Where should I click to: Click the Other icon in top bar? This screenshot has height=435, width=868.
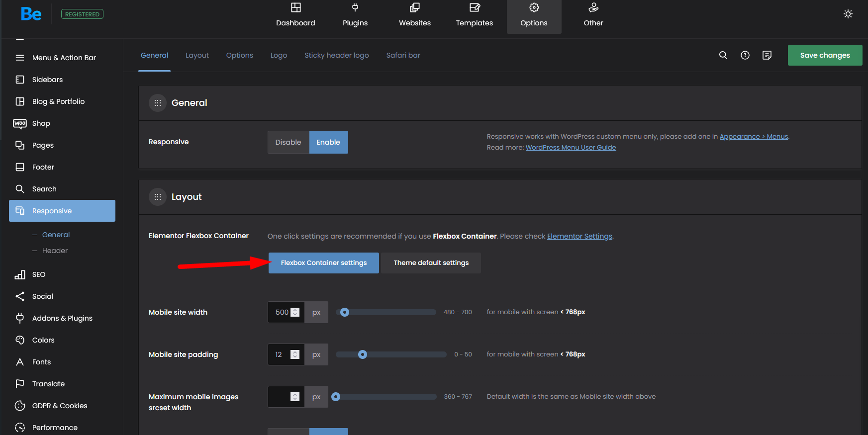[x=593, y=7]
